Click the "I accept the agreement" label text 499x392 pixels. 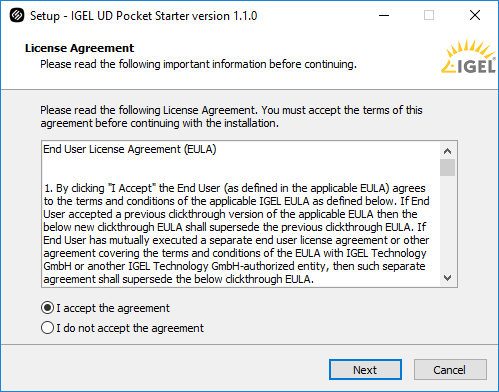point(113,308)
